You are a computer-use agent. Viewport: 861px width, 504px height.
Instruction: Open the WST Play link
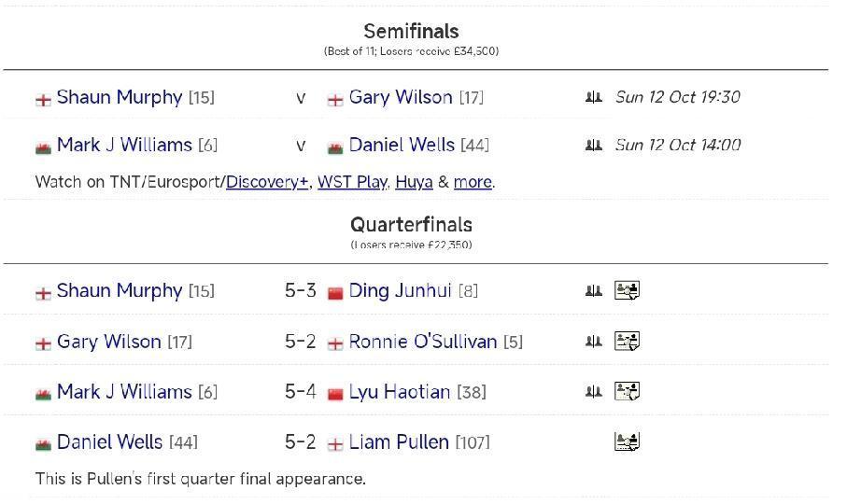tap(351, 182)
